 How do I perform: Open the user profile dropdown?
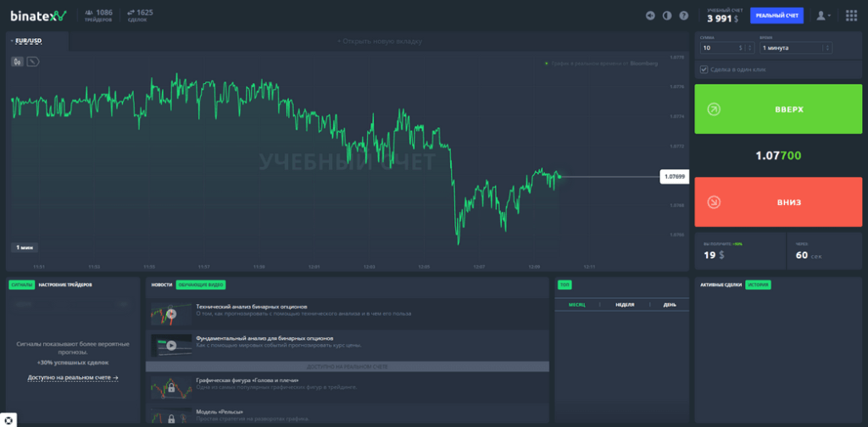pyautogui.click(x=822, y=15)
